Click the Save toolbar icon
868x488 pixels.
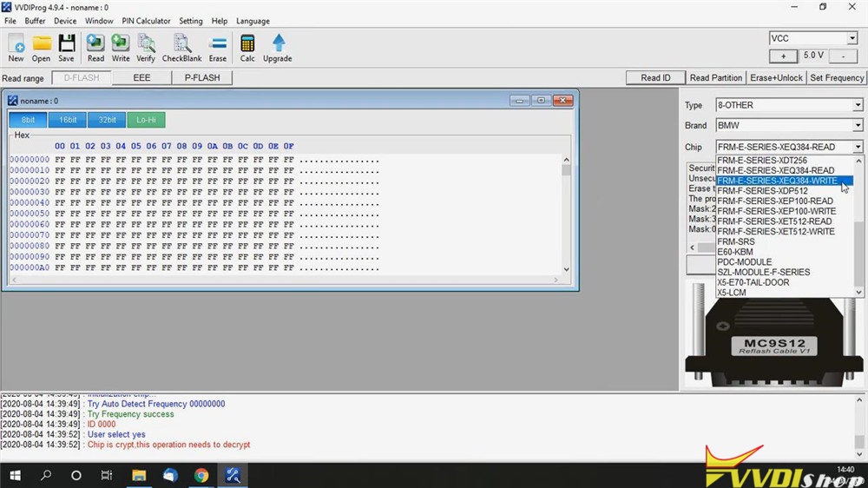click(67, 48)
